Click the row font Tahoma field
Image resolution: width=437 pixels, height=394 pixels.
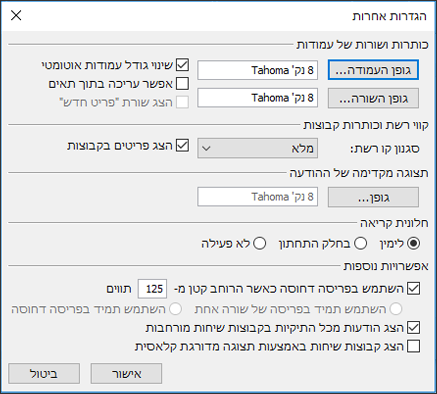coord(258,98)
